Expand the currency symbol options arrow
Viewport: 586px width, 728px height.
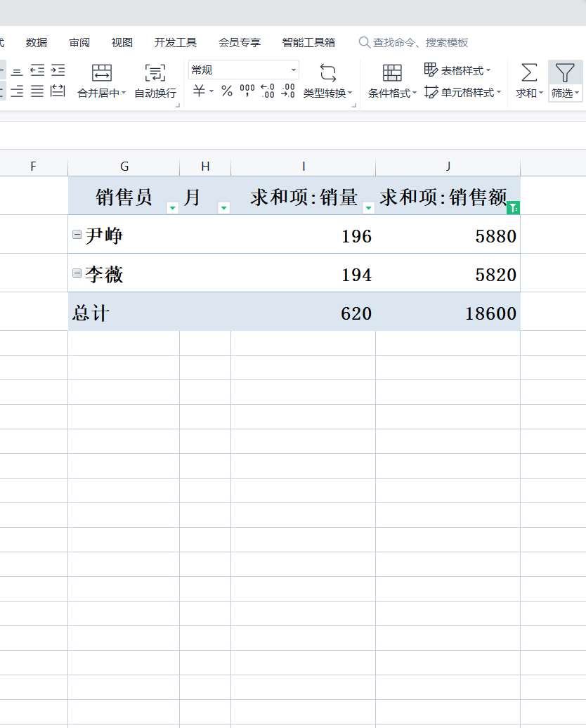tap(211, 91)
